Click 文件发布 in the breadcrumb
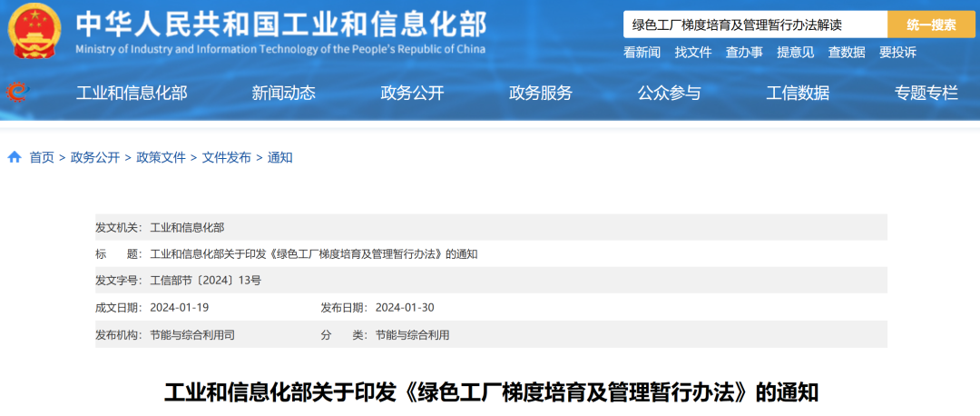Screen dimensions: 980x416 pyautogui.click(x=226, y=157)
